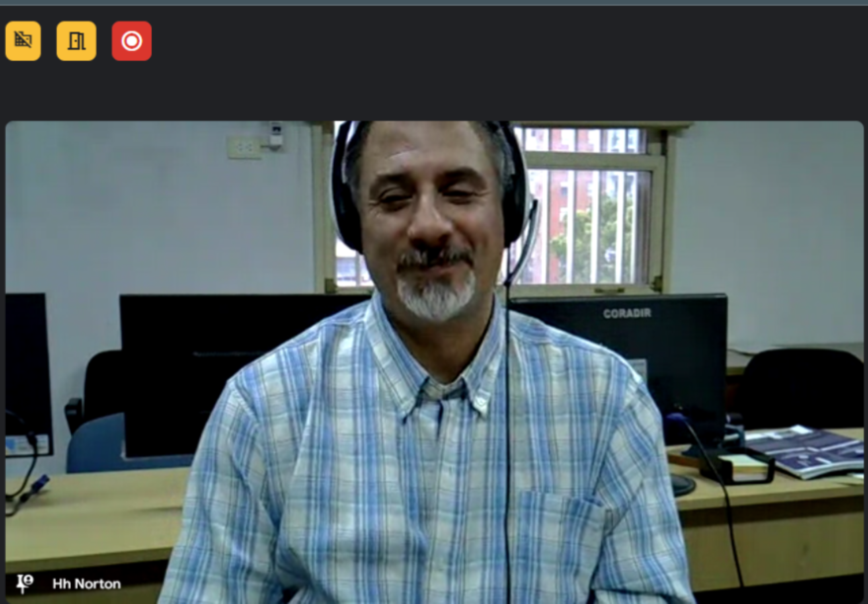Click the Hh Norton participant name label
This screenshot has height=604, width=868.
click(87, 584)
